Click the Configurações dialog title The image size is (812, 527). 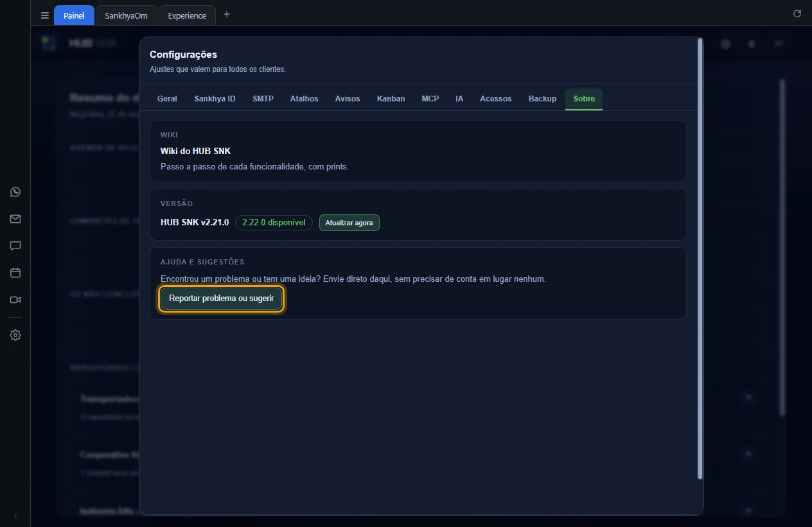(183, 55)
